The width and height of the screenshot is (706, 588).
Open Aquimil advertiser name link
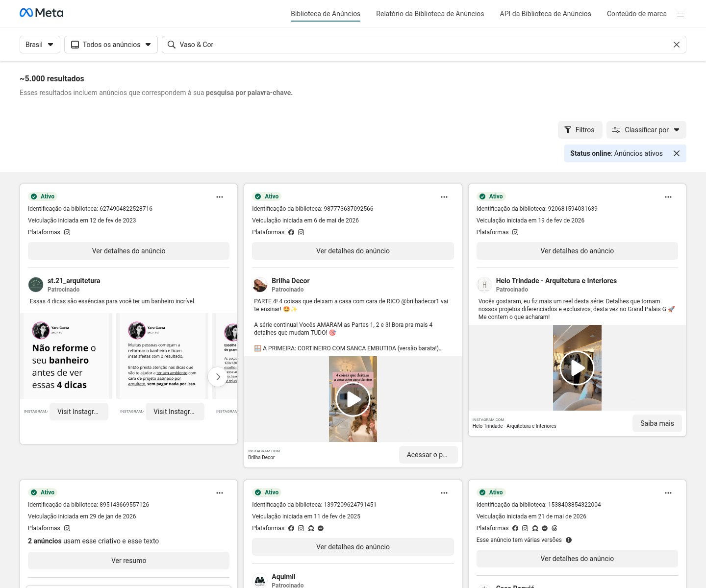[x=283, y=577]
